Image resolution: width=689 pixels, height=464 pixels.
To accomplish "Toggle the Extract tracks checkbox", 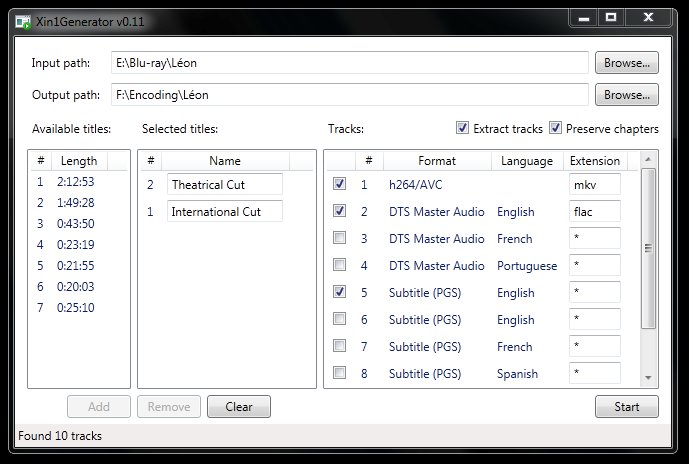I will (x=462, y=128).
